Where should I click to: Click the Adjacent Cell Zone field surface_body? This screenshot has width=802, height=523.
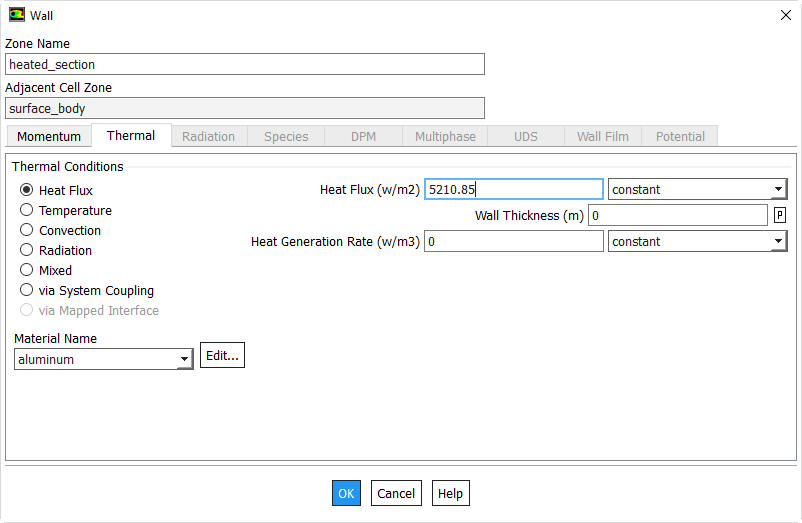point(245,108)
